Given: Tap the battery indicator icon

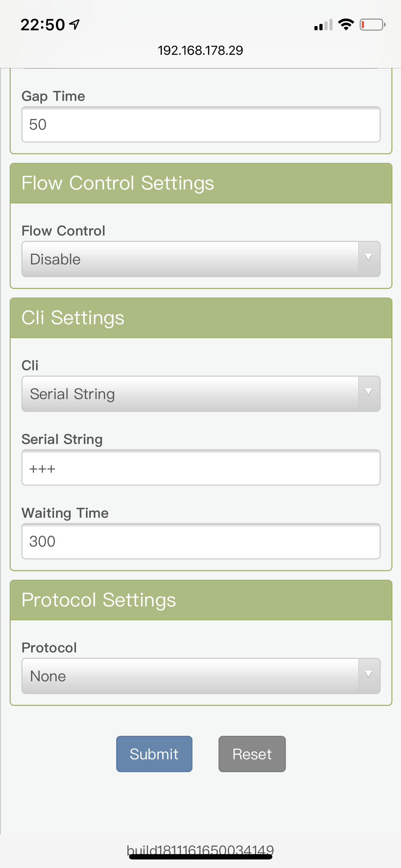Looking at the screenshot, I should (372, 25).
